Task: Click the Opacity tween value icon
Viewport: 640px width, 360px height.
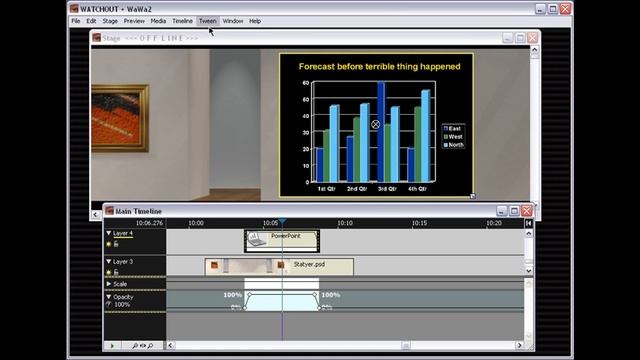Action: (x=109, y=304)
